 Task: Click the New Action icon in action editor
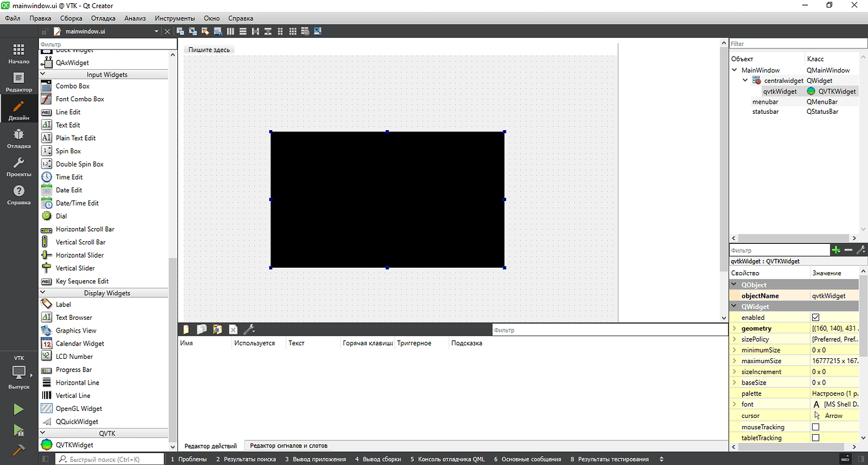pos(186,329)
